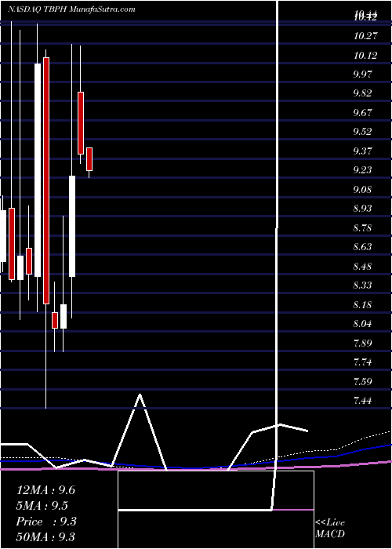Click the 50MA : 9.3 reading
The height and width of the screenshot is (549, 392).
point(45,536)
